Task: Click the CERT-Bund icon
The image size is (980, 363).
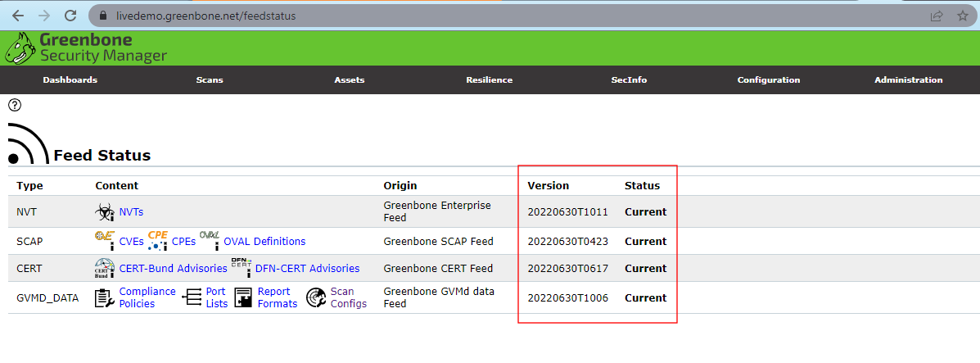Action: coord(105,268)
